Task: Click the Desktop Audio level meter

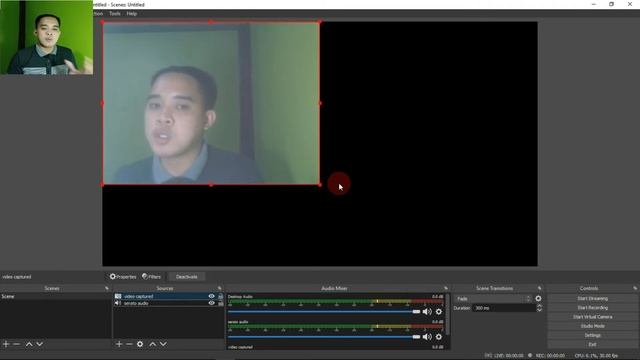Action: [x=336, y=302]
